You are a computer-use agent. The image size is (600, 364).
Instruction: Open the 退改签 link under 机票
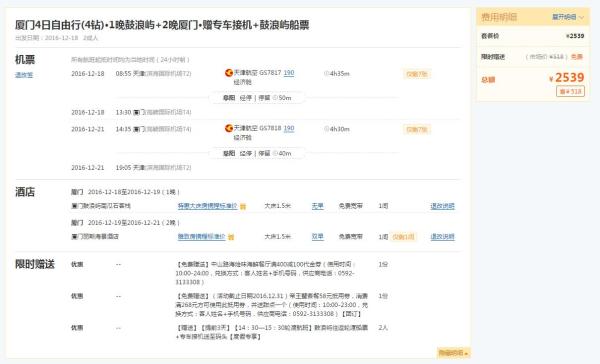24,75
